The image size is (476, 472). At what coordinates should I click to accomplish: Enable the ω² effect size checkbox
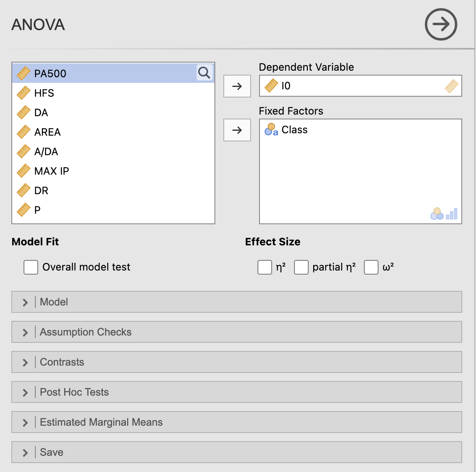(371, 267)
